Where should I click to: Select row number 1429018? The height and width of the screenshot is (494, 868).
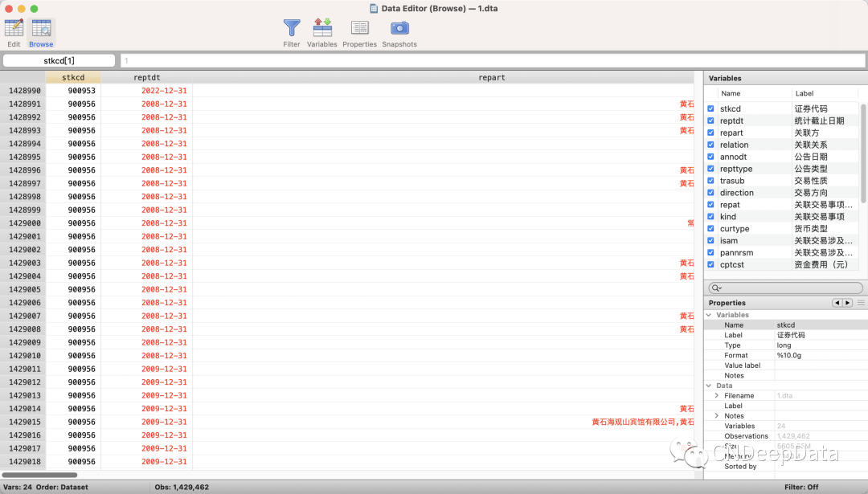click(24, 461)
